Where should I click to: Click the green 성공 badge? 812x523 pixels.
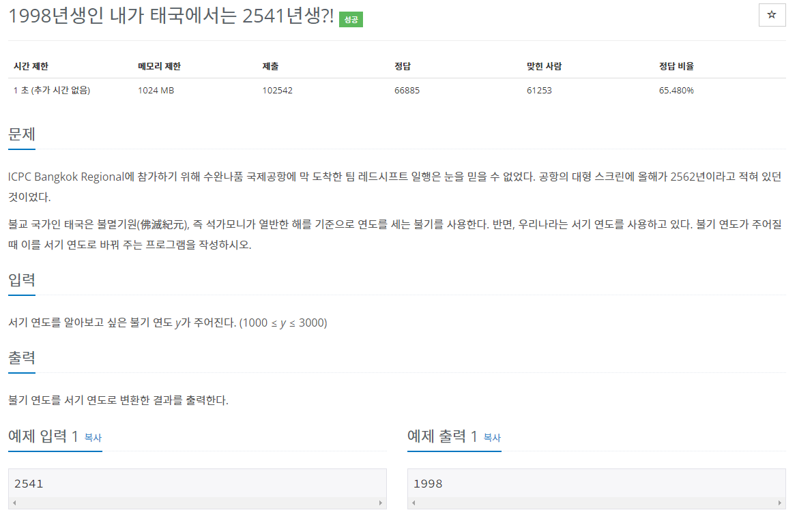tap(351, 20)
